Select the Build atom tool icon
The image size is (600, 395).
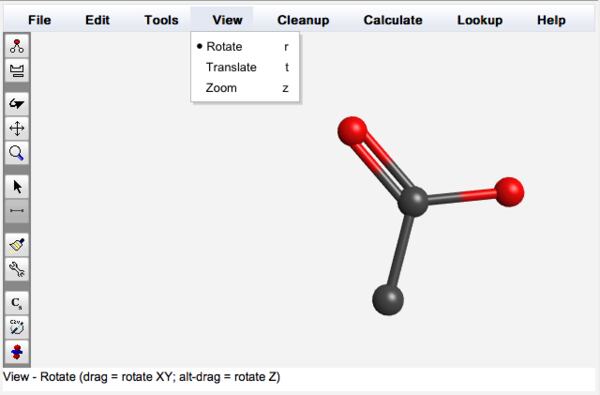[17, 46]
